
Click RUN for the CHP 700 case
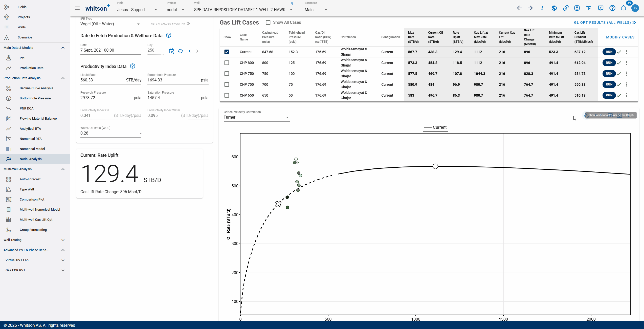(x=609, y=84)
